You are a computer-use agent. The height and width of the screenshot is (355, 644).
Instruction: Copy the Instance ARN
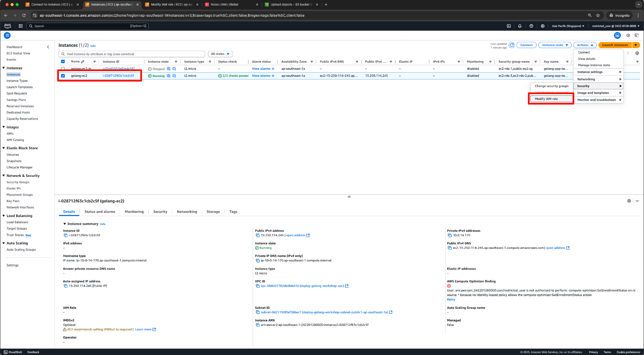[x=257, y=325]
